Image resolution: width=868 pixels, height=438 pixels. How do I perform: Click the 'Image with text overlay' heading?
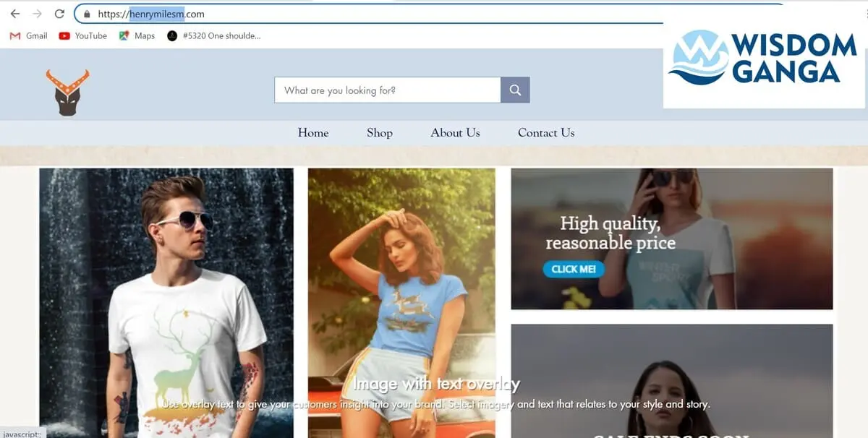[x=436, y=384]
